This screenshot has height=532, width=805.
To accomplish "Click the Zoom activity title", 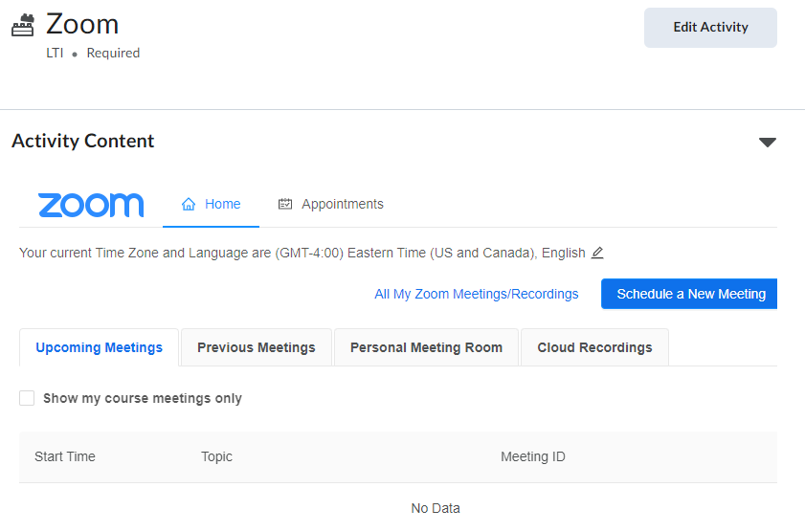I will pos(82,24).
